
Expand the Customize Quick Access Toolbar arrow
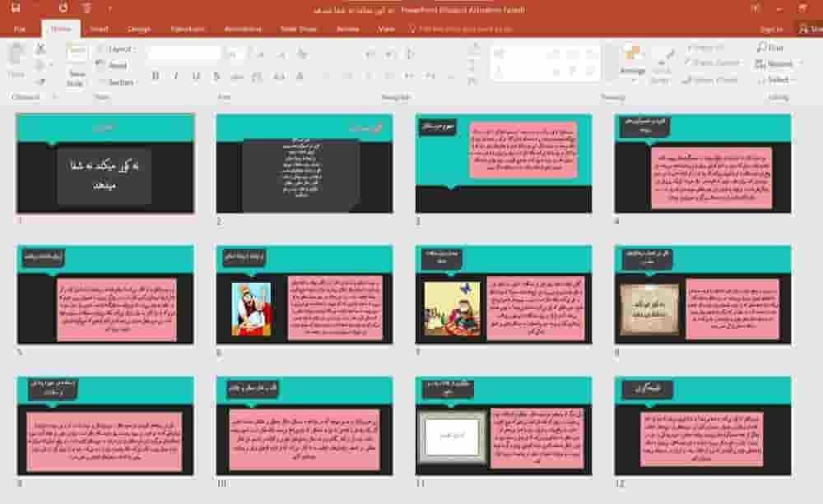pyautogui.click(x=109, y=9)
